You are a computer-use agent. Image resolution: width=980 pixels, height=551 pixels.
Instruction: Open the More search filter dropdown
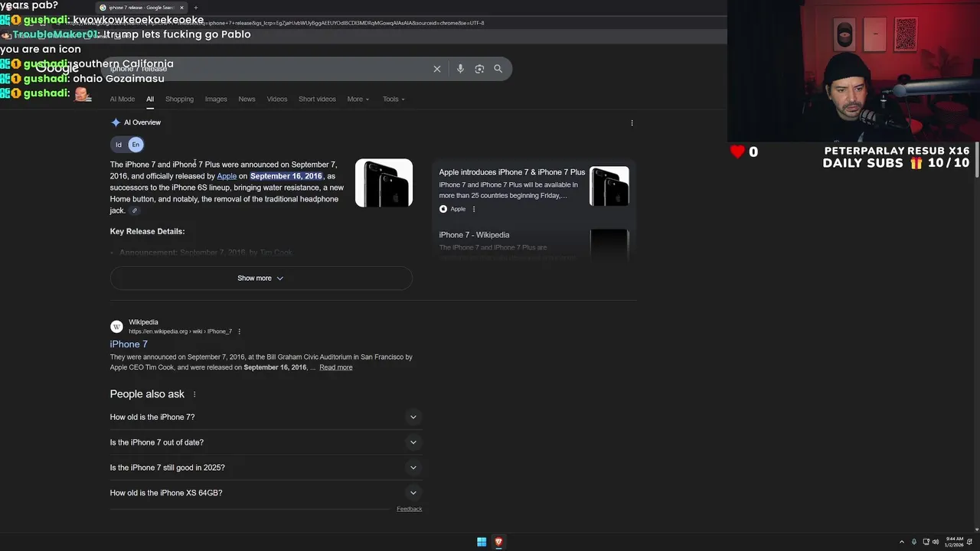pyautogui.click(x=358, y=99)
